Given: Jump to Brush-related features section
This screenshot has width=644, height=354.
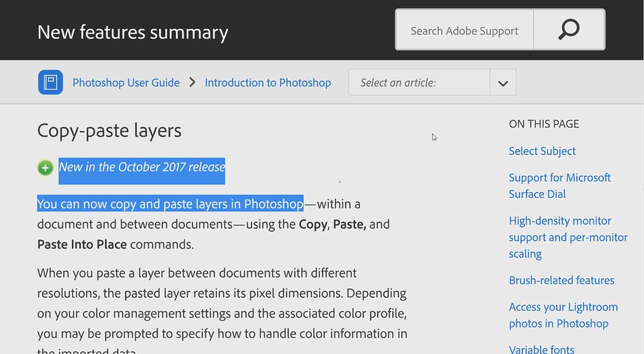Looking at the screenshot, I should click(x=562, y=280).
